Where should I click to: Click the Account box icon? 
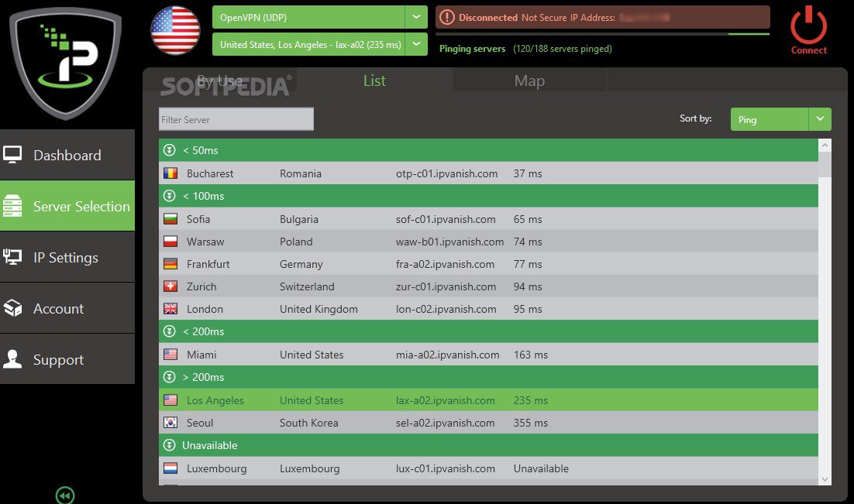(12, 308)
